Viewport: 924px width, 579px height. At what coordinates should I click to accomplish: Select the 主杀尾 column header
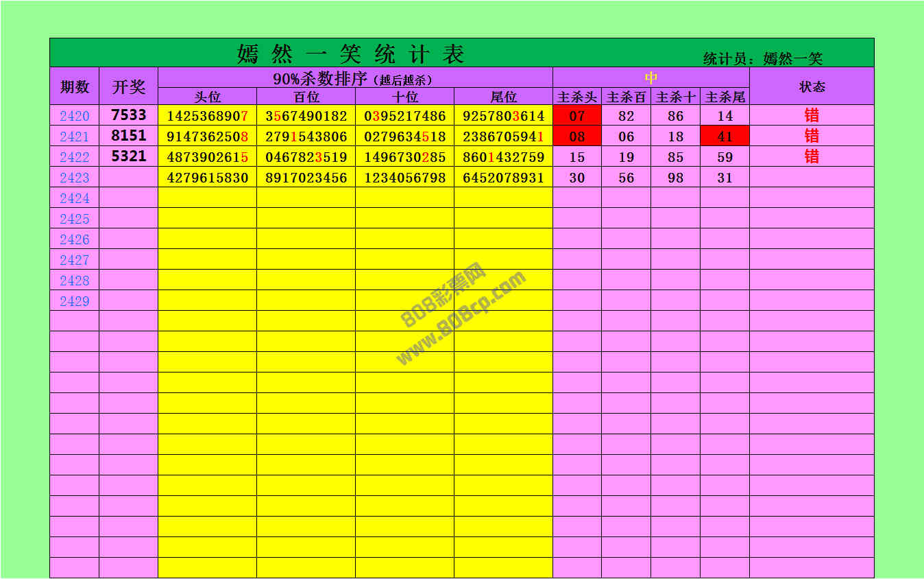click(725, 97)
